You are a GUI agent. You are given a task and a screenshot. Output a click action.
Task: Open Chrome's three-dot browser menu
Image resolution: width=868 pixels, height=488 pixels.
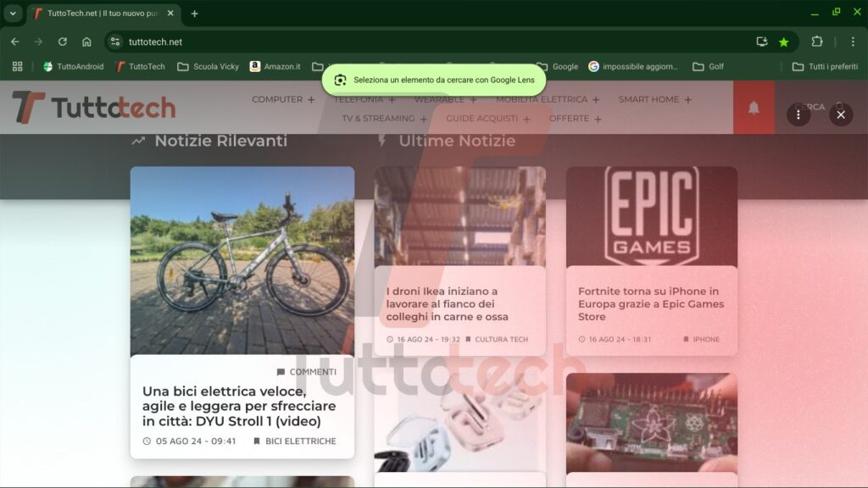[x=852, y=41]
